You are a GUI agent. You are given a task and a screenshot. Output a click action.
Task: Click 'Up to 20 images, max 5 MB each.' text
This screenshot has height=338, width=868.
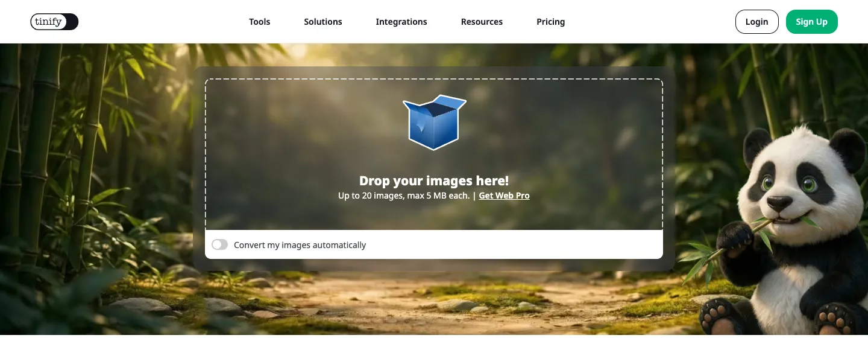coord(404,196)
